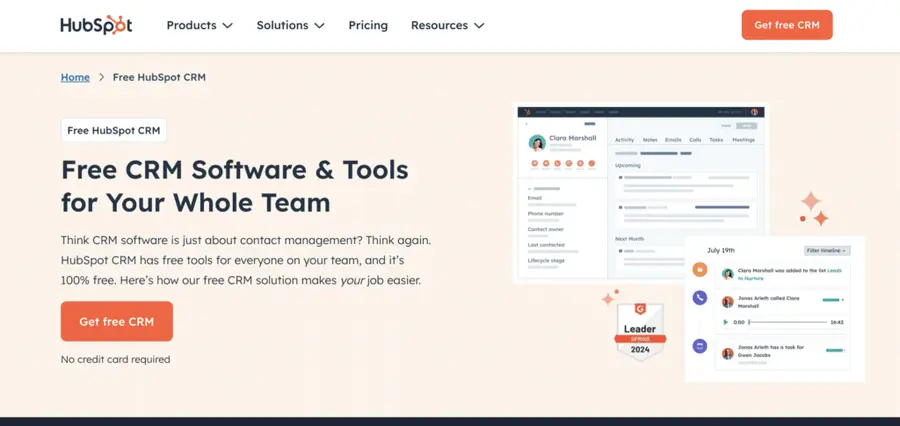Click the No credit card required text
900x426 pixels.
(x=115, y=359)
